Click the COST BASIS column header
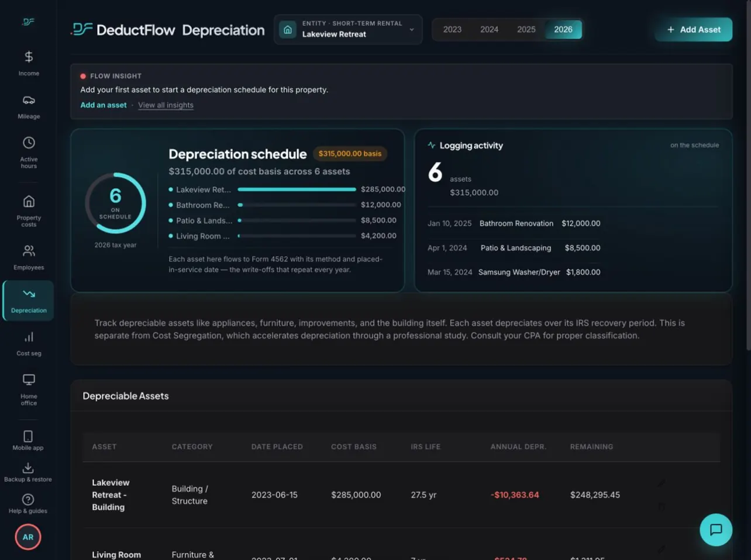Screen dimensions: 751x560 coord(354,447)
